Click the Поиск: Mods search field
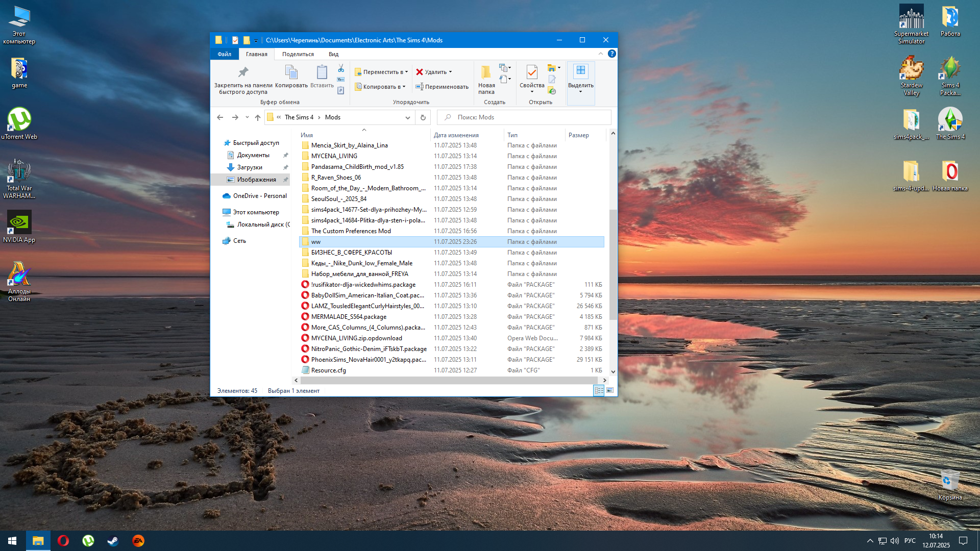This screenshot has width=980, height=551. 524,117
